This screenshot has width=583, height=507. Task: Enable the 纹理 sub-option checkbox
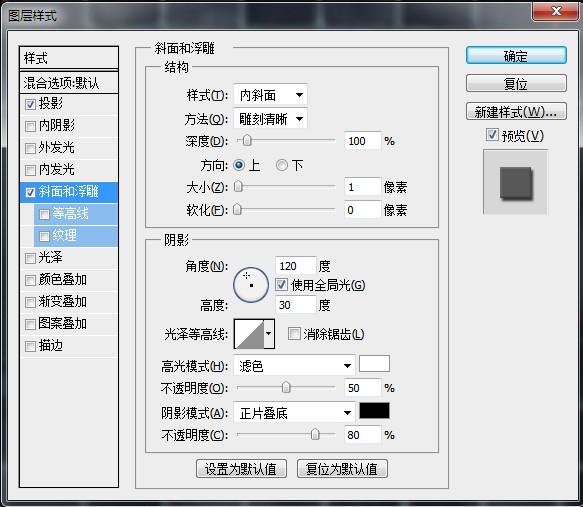coord(44,236)
